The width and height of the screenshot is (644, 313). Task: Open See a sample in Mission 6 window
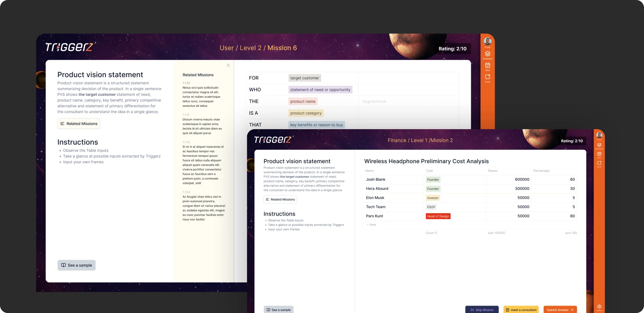pos(77,265)
